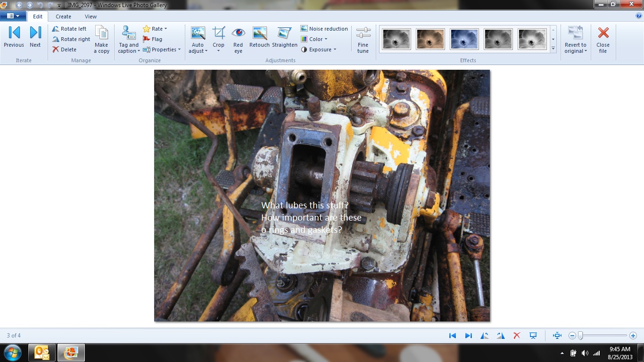
Task: Click the zoom slider in the status bar
Action: (581, 336)
